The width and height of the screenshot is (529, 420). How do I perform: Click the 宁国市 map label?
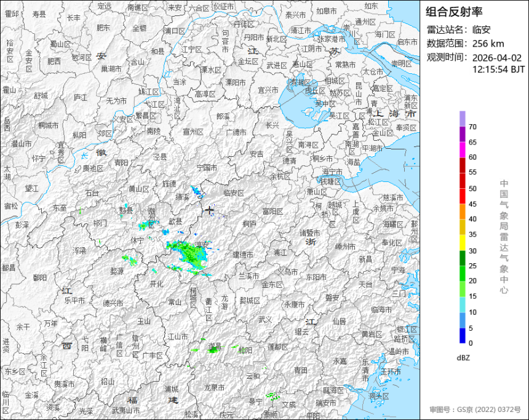point(207,168)
